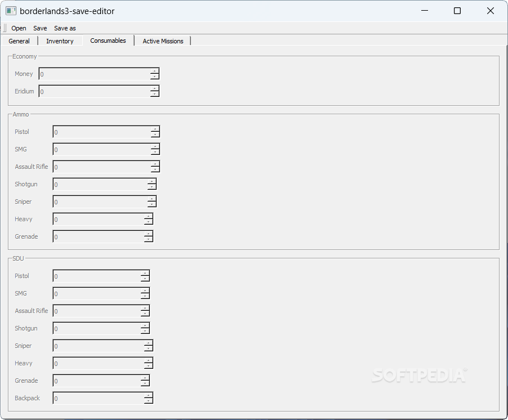This screenshot has height=420, width=508.
Task: Switch to the General tab
Action: tap(19, 41)
